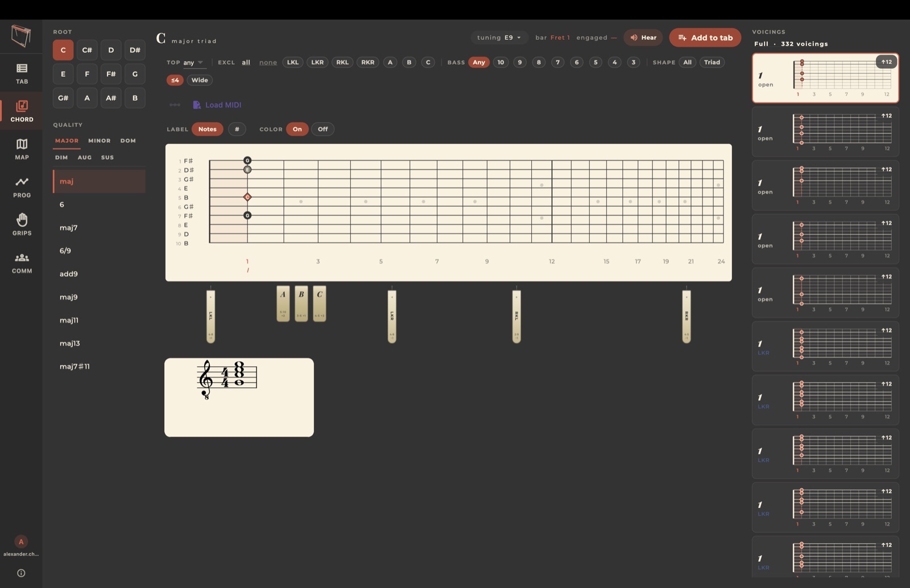910x588 pixels.
Task: Toggle the Wide span filter
Action: [x=200, y=80]
